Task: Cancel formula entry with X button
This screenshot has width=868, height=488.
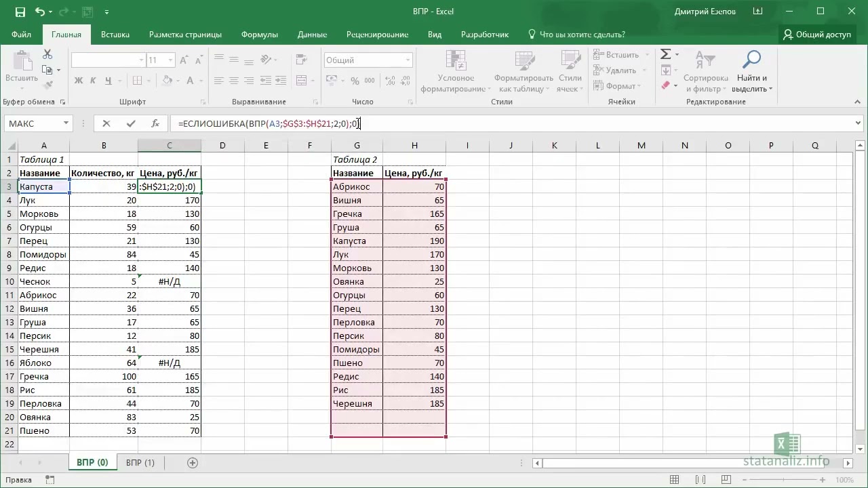Action: (x=106, y=123)
